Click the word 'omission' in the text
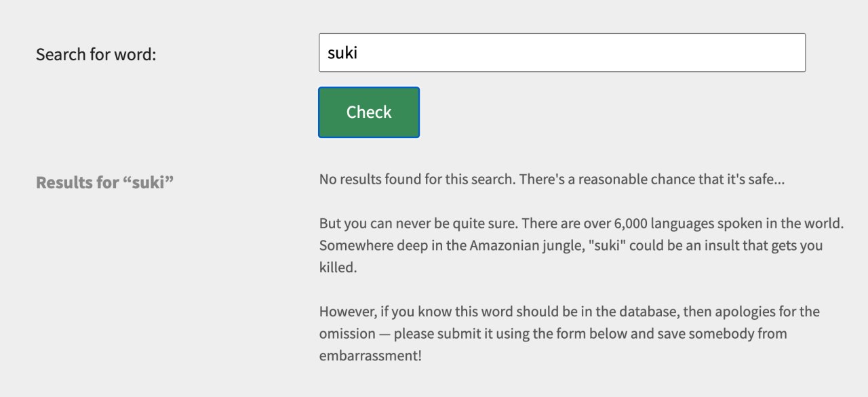Screen dimensions: 868x397 pos(347,334)
